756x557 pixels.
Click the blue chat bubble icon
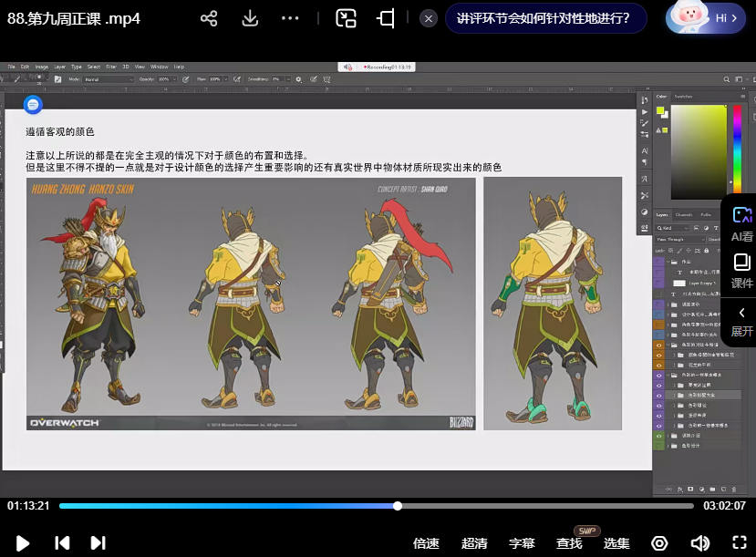point(33,105)
